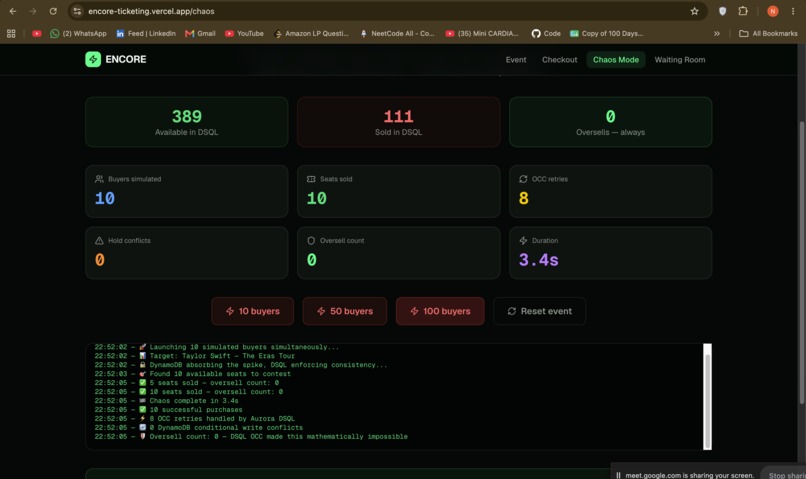Screen dimensions: 806x479
Task: Click log line 'Target: Taylor Swift – The Eras Tour'
Action: tap(222, 356)
